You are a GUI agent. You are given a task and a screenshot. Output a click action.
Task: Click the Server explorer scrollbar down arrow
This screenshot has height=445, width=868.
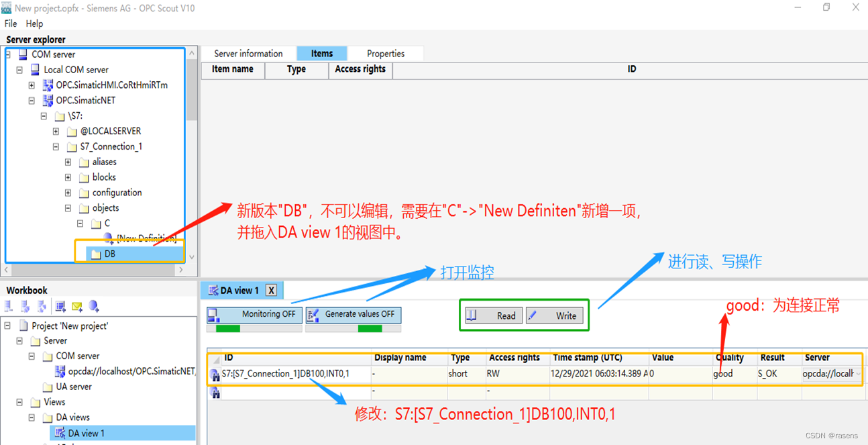click(x=192, y=257)
